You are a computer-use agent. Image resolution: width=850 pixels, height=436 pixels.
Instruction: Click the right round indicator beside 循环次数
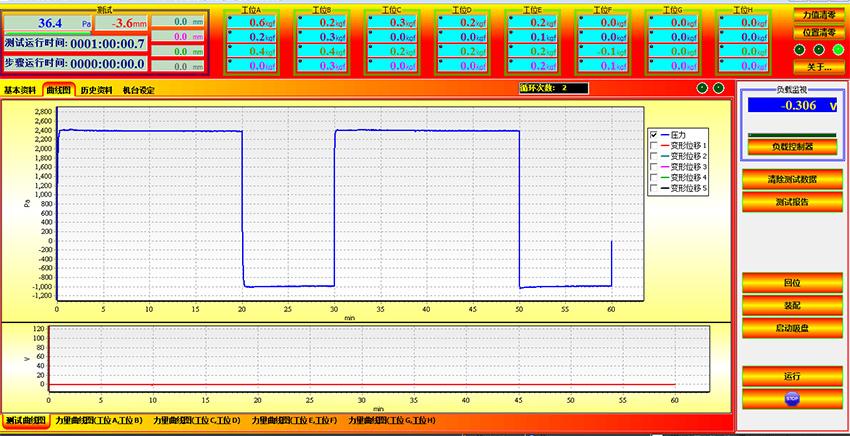pos(719,88)
